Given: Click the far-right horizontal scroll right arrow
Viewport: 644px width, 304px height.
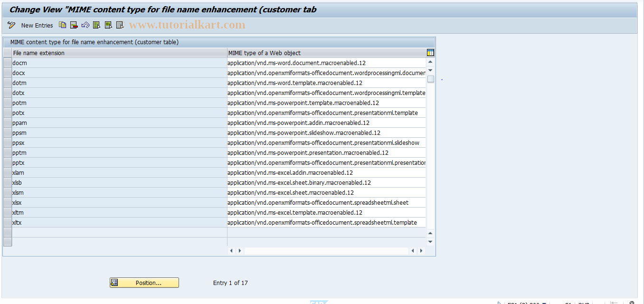Looking at the screenshot, I should [421, 250].
